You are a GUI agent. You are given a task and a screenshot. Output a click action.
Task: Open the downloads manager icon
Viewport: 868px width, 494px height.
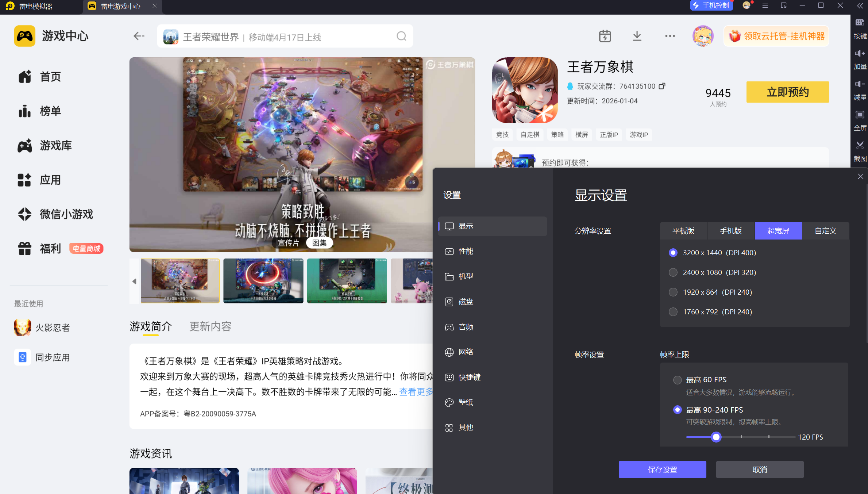(637, 36)
